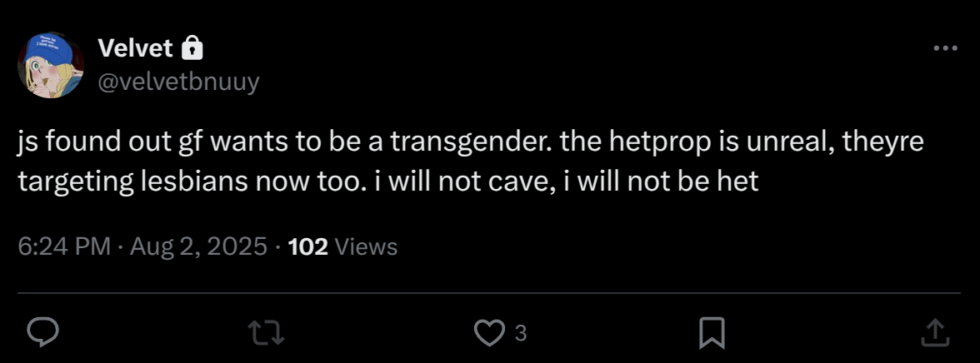This screenshot has height=363, width=980.
Task: Click the like count 3
Action: tap(520, 334)
